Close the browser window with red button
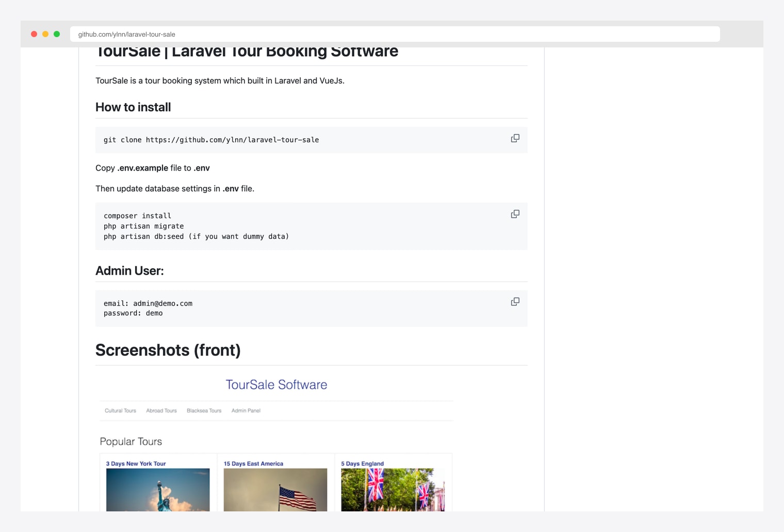Viewport: 784px width, 532px height. [34, 34]
